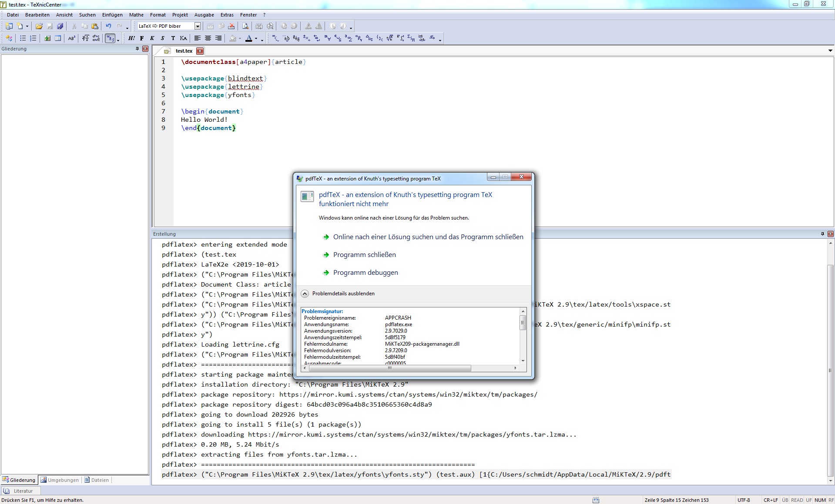Toggle the NUM indicator in status bar
The width and height of the screenshot is (835, 504).
(820, 500)
